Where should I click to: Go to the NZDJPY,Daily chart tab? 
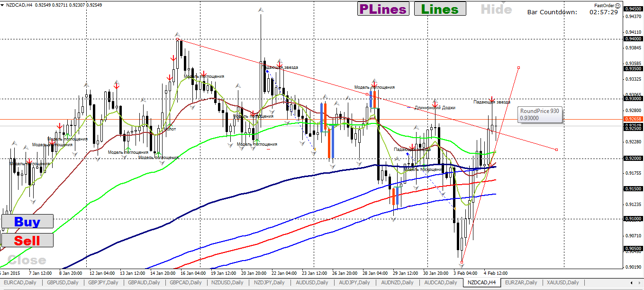click(270, 282)
